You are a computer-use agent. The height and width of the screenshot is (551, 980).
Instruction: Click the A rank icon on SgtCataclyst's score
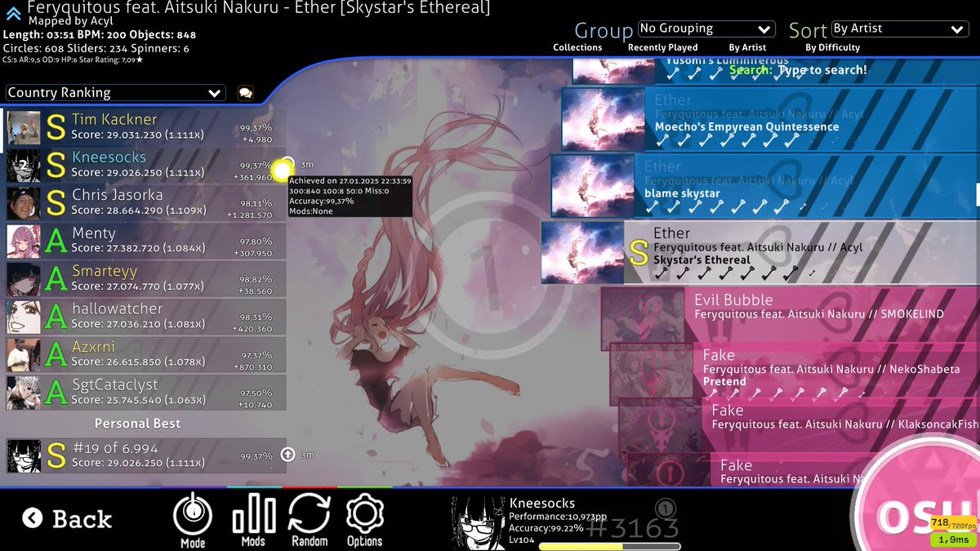55,393
